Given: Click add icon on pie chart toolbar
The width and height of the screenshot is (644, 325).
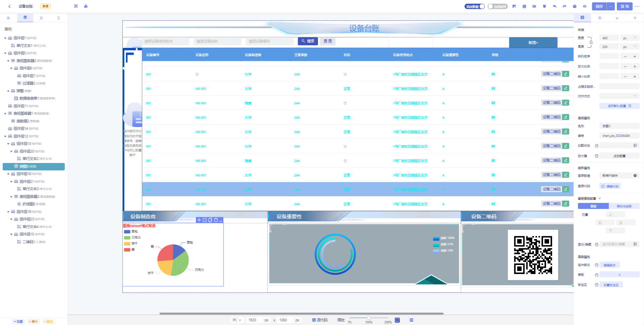Looking at the screenshot, I should [x=199, y=220].
